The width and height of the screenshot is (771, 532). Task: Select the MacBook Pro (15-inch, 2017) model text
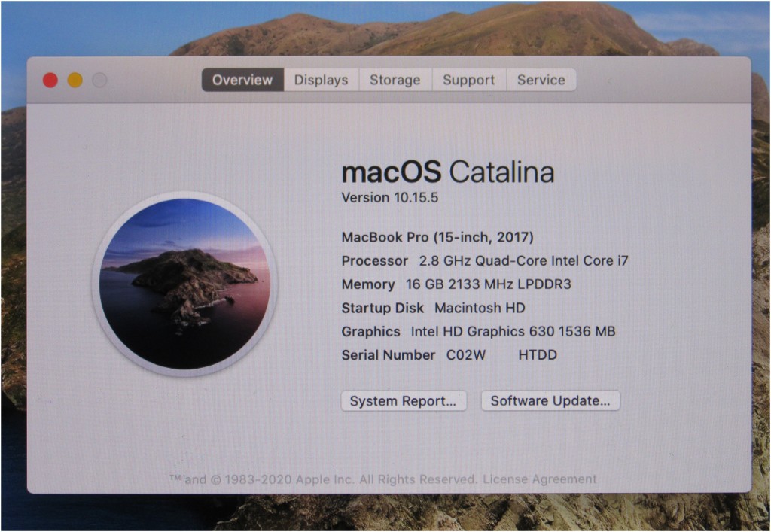pyautogui.click(x=437, y=237)
